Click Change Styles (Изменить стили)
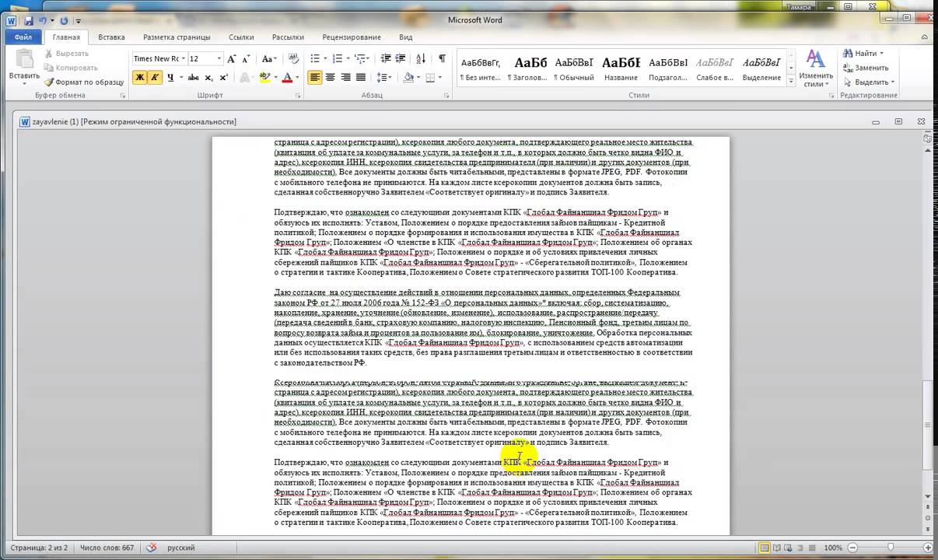The width and height of the screenshot is (938, 560). (815, 68)
